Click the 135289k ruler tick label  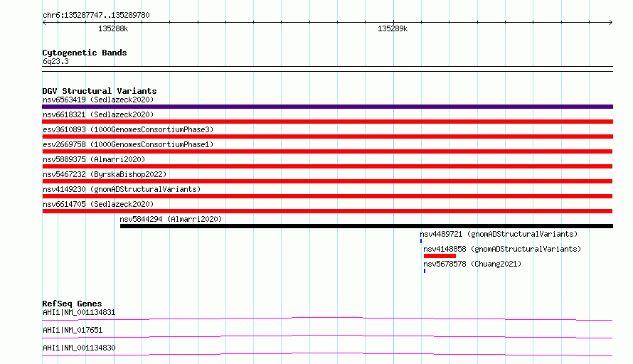(393, 28)
